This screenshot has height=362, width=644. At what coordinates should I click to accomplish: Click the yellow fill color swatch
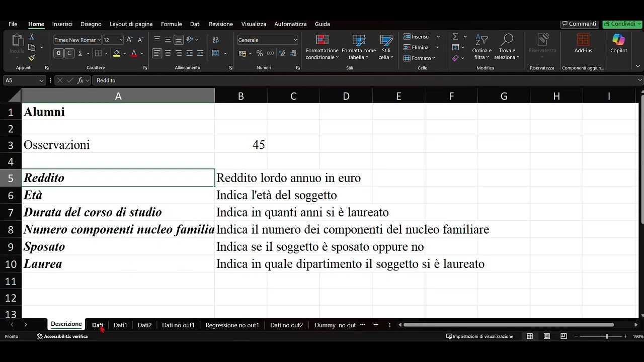(117, 53)
